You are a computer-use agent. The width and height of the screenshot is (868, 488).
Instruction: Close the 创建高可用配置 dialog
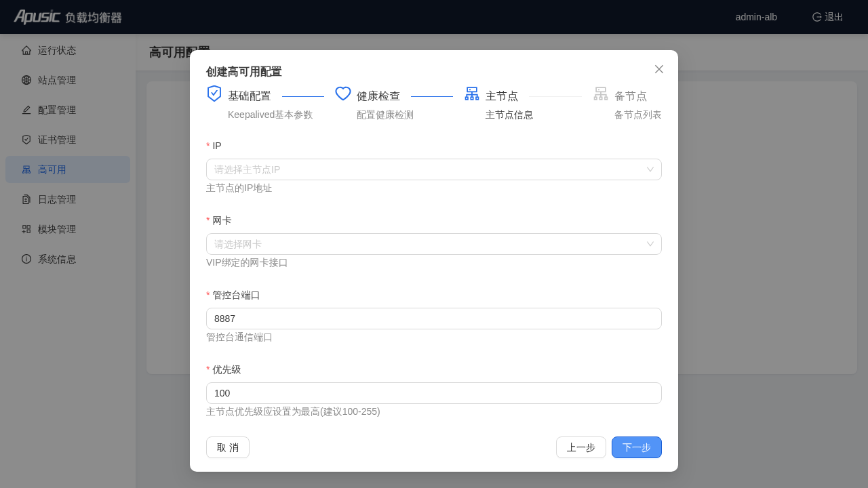[659, 69]
